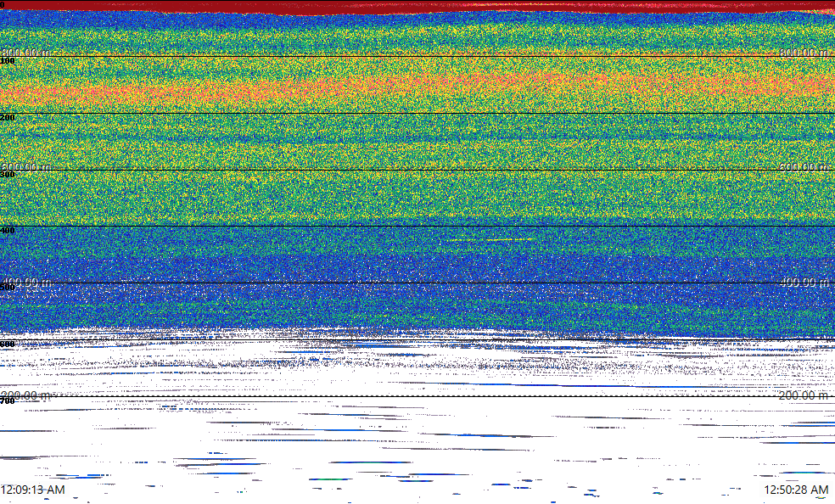Click the right-side 200.00 m range label
835x504 pixels.
pos(804,395)
